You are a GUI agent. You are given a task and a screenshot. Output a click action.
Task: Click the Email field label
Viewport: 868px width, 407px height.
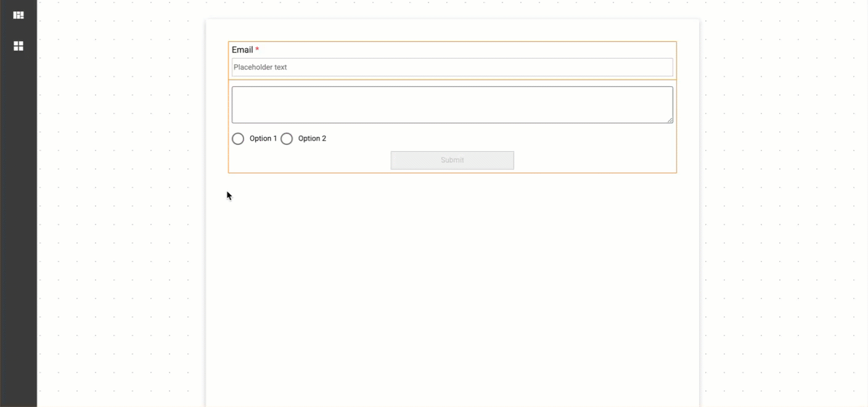click(x=242, y=50)
